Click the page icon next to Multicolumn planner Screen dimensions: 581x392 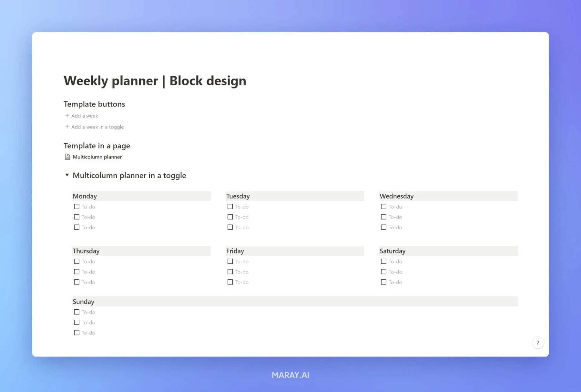(67, 157)
